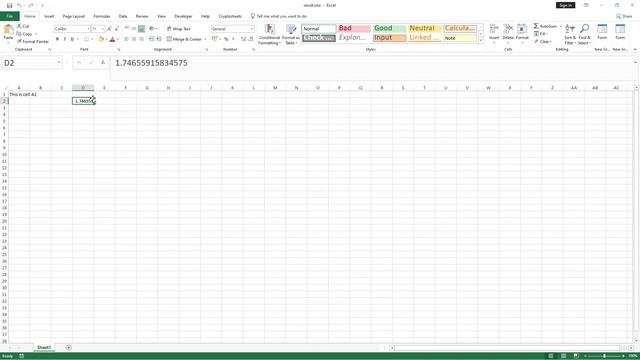Screen dimensions: 640x360
Task: Open the cell Borders button
Action: click(86, 39)
